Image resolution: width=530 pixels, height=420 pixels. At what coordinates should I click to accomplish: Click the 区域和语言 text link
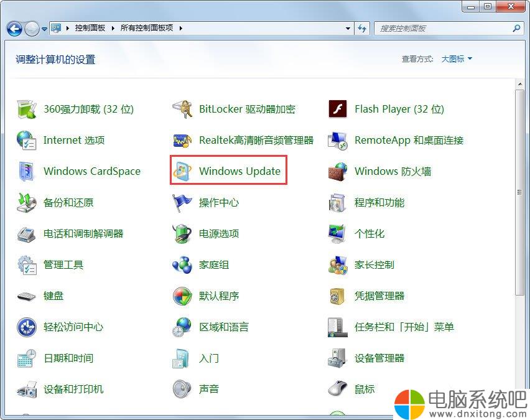point(224,327)
